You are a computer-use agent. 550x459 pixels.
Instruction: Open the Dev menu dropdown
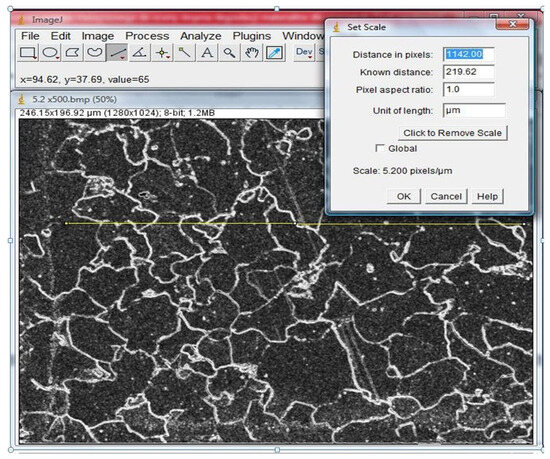point(304,53)
